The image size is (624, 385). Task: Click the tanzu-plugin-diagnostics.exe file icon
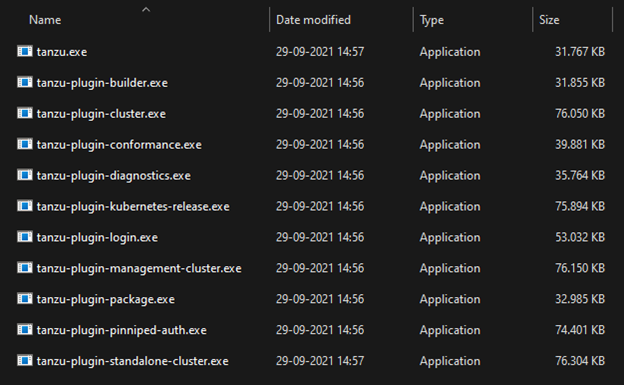pyautogui.click(x=25, y=175)
